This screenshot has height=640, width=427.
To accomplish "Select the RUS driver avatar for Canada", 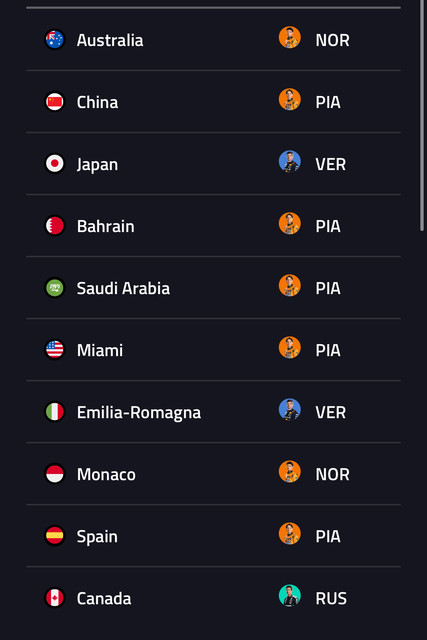I will pos(290,596).
